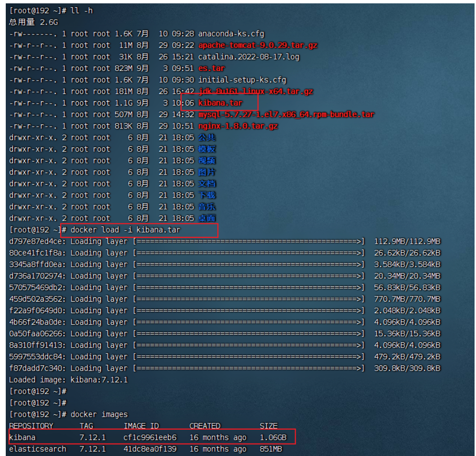Image resolution: width=476 pixels, height=456 pixels.
Task: Click the CREATED column header
Action: 205,426
